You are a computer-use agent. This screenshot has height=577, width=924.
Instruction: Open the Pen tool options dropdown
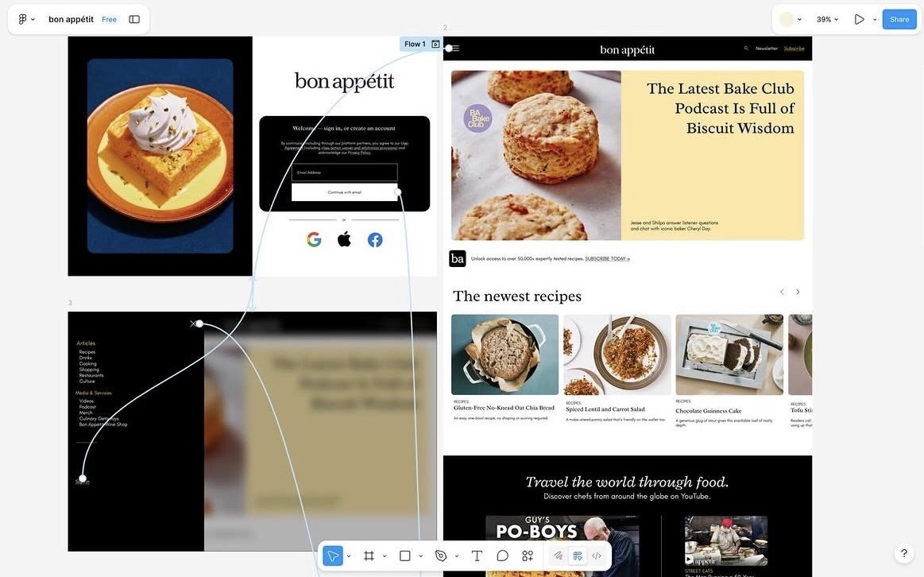pos(457,556)
